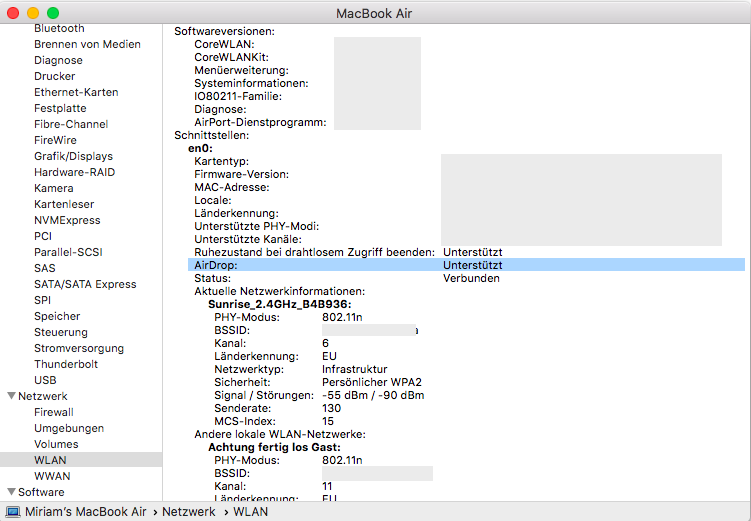Click the Senderate 130 row

277,408
